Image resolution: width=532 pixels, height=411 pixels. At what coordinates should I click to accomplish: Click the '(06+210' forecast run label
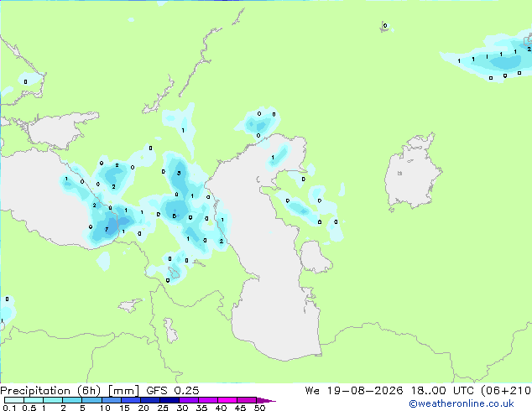506,391
